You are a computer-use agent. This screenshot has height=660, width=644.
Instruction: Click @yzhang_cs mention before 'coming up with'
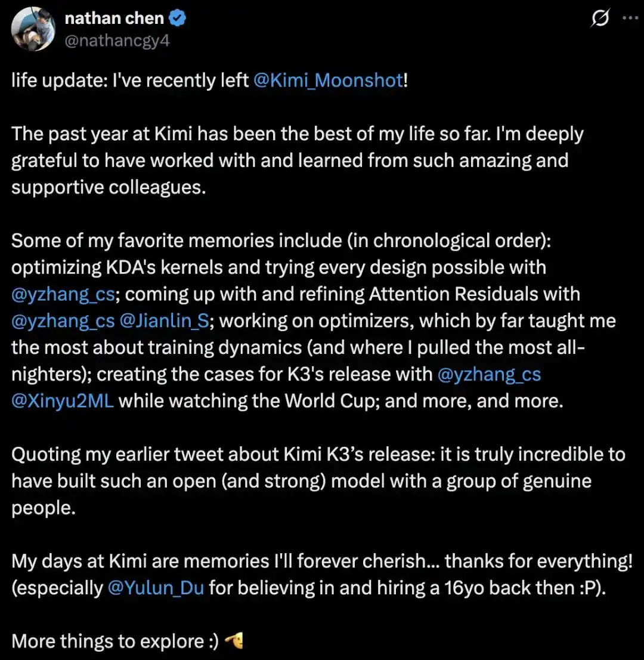tap(63, 294)
